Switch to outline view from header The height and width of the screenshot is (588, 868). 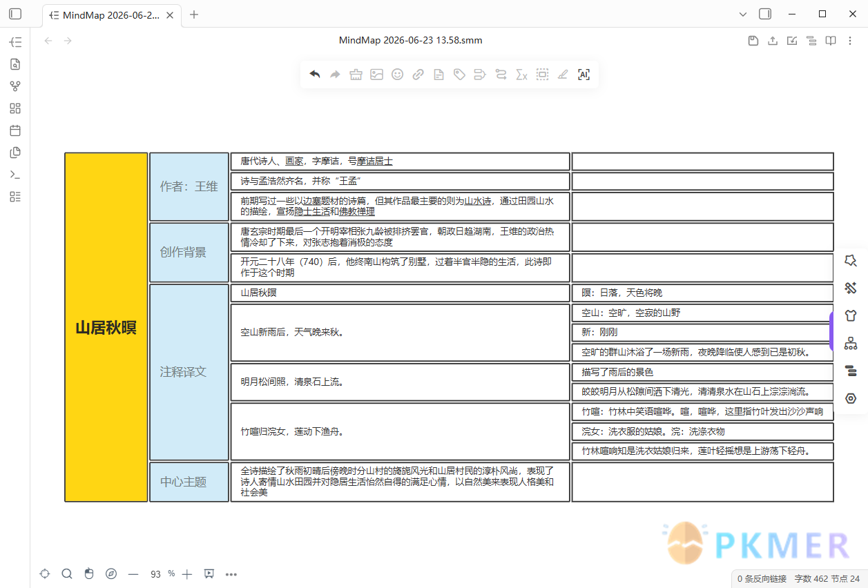[811, 41]
